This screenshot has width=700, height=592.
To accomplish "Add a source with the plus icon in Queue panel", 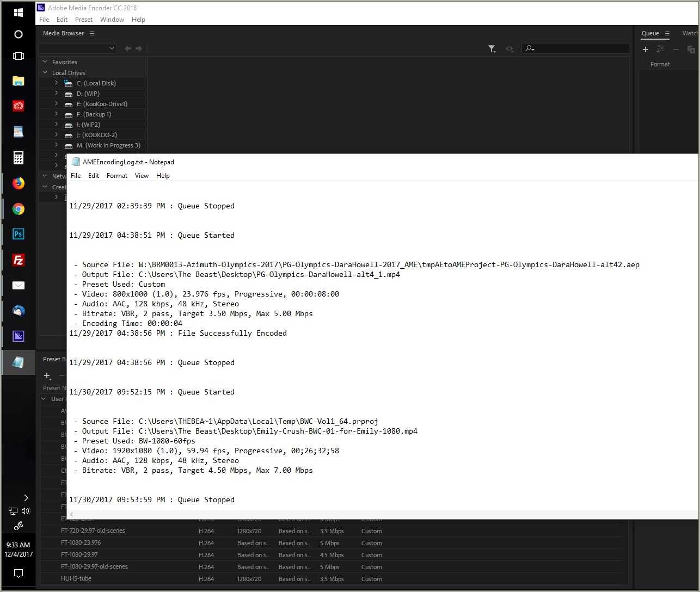I will point(646,50).
